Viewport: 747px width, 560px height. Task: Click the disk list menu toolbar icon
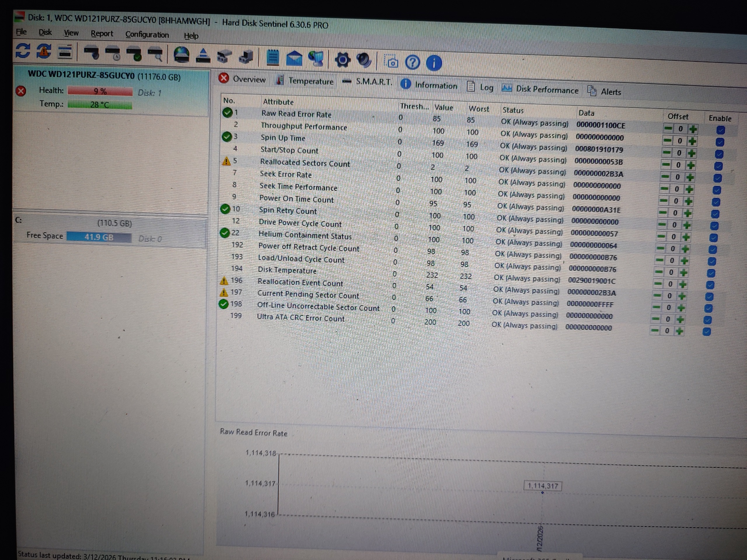coord(65,52)
